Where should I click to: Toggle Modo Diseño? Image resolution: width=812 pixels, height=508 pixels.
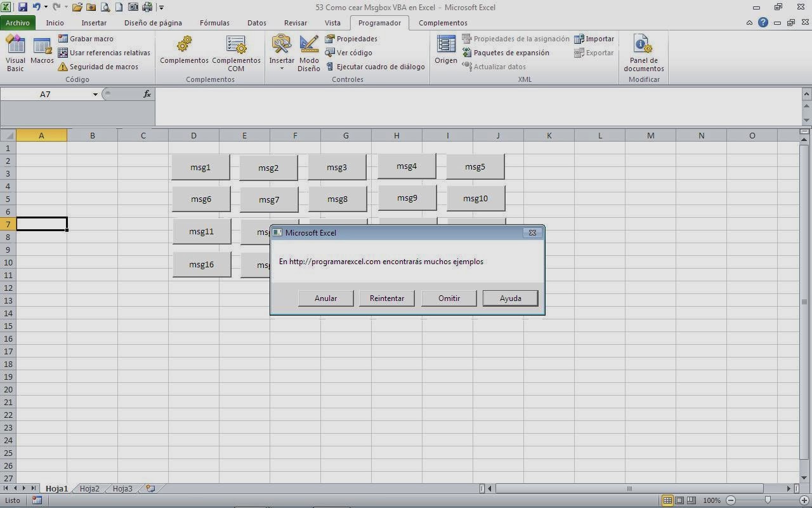(309, 53)
